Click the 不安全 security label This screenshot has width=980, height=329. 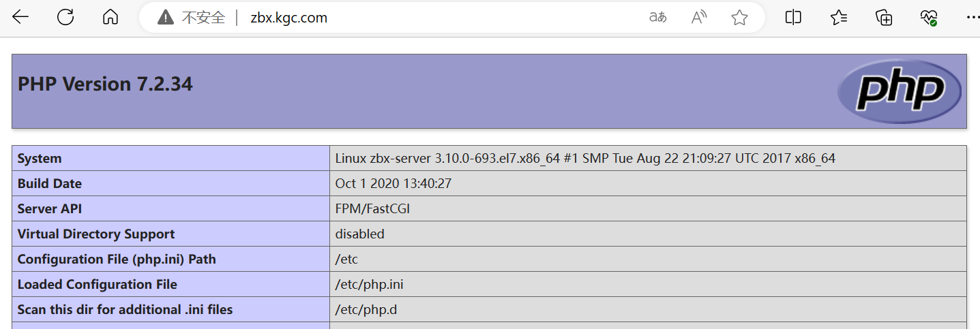203,18
